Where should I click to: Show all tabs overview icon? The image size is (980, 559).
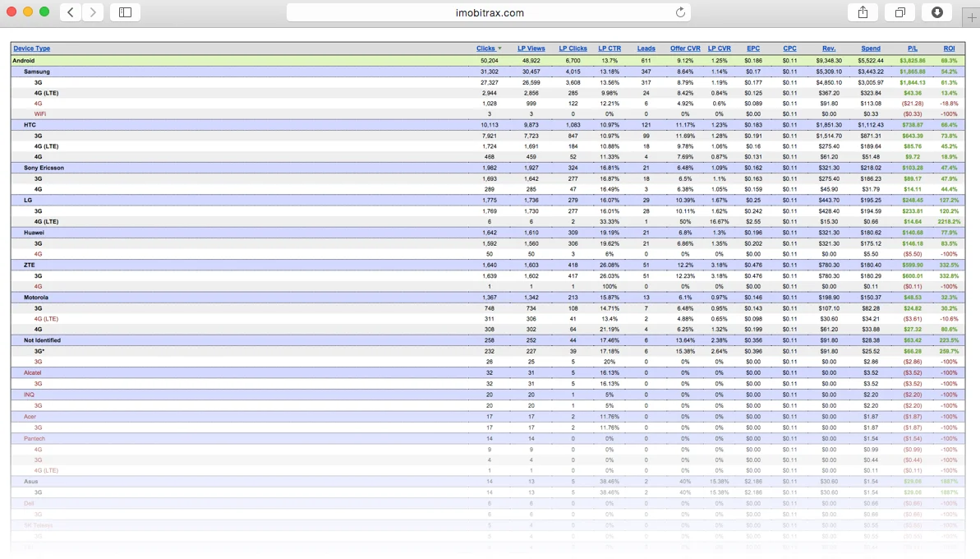900,12
